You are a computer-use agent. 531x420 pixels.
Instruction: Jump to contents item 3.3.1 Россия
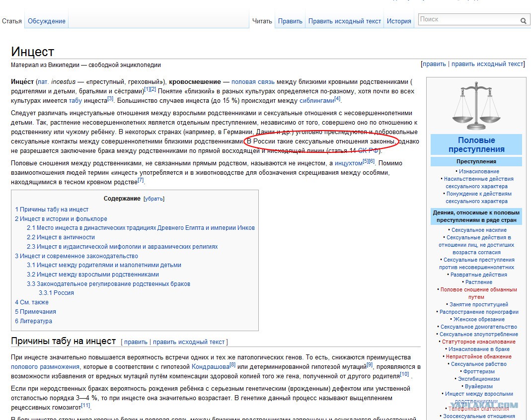click(56, 293)
